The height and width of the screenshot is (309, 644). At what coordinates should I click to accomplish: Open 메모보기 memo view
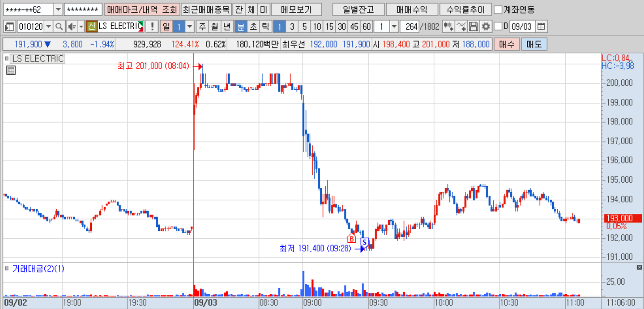[297, 9]
